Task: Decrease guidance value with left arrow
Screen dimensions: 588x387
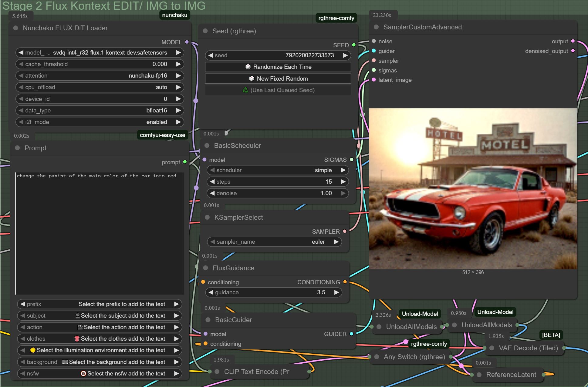Action: pos(211,292)
